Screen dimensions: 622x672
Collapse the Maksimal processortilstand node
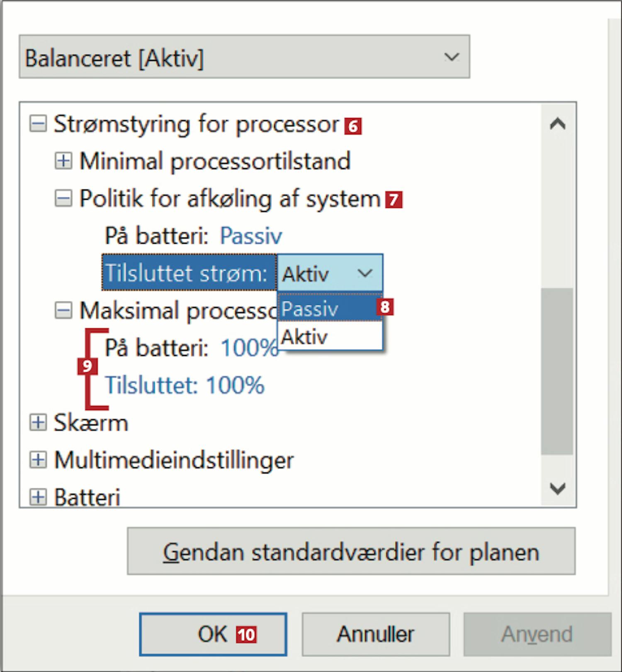coord(63,310)
